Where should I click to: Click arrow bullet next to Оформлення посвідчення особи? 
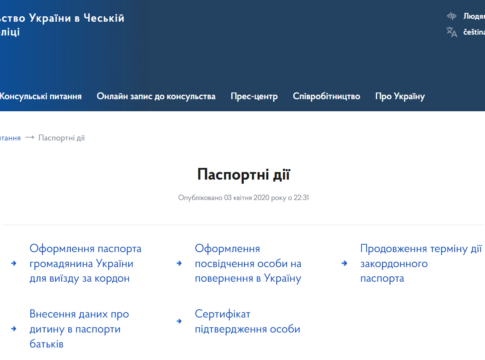click(x=179, y=263)
